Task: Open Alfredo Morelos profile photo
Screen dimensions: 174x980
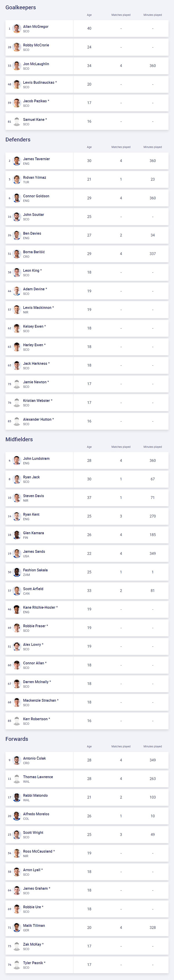Action: coord(16,816)
